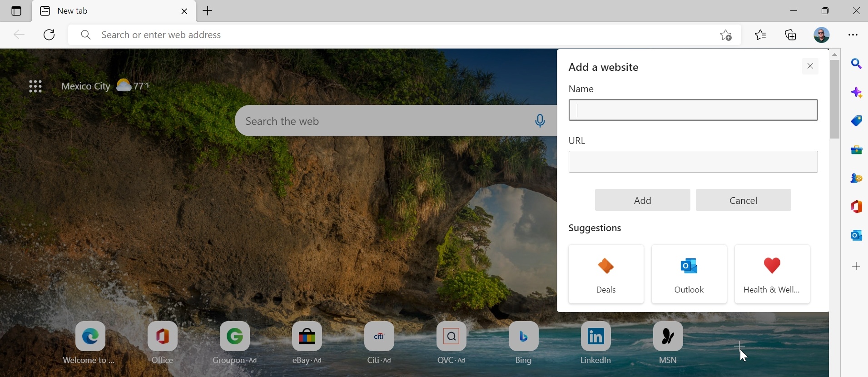The image size is (868, 377).
Task: Open Outlook in the sidebar
Action: pos(857,235)
